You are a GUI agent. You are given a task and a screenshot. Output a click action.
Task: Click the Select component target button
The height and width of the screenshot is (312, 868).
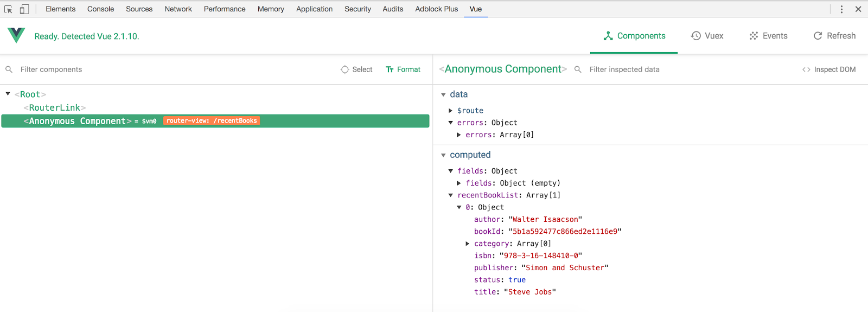pos(356,69)
